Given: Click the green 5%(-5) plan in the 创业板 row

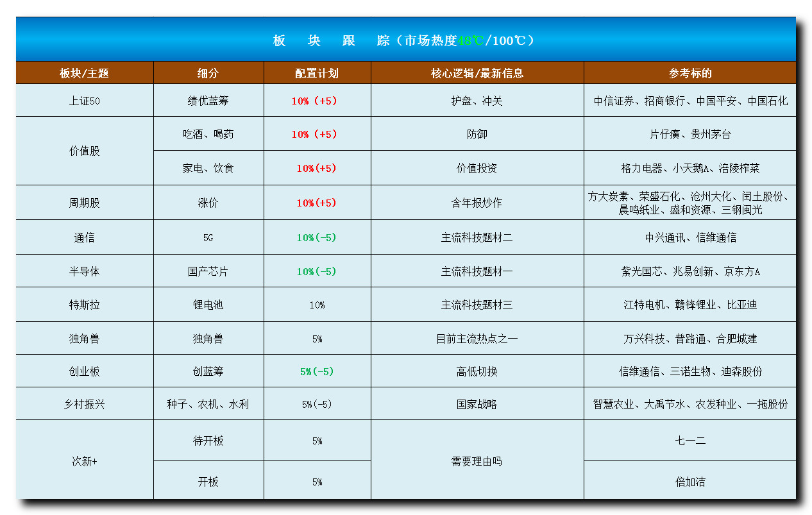Looking at the screenshot, I should click(x=317, y=371).
